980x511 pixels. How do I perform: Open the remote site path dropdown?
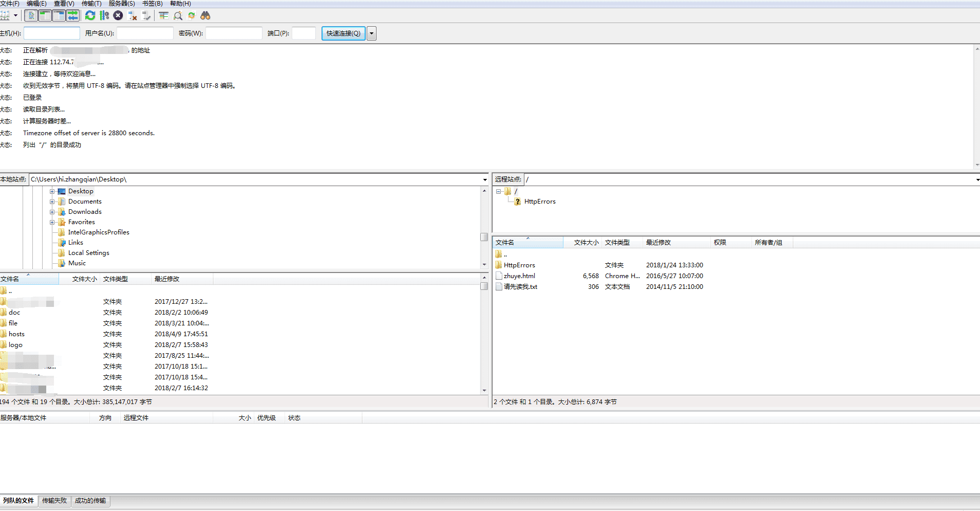click(977, 179)
